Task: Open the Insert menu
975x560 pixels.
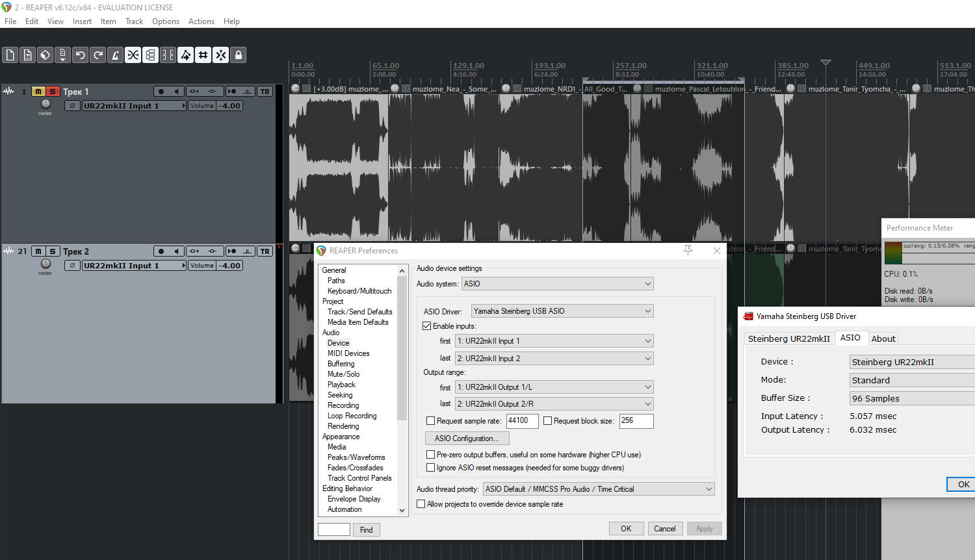Action: click(82, 21)
